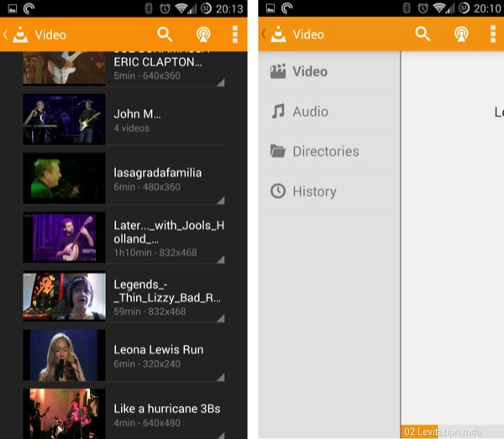The image size is (504, 439).
Task: Select Audio in the navigation drawer
Action: point(329,112)
